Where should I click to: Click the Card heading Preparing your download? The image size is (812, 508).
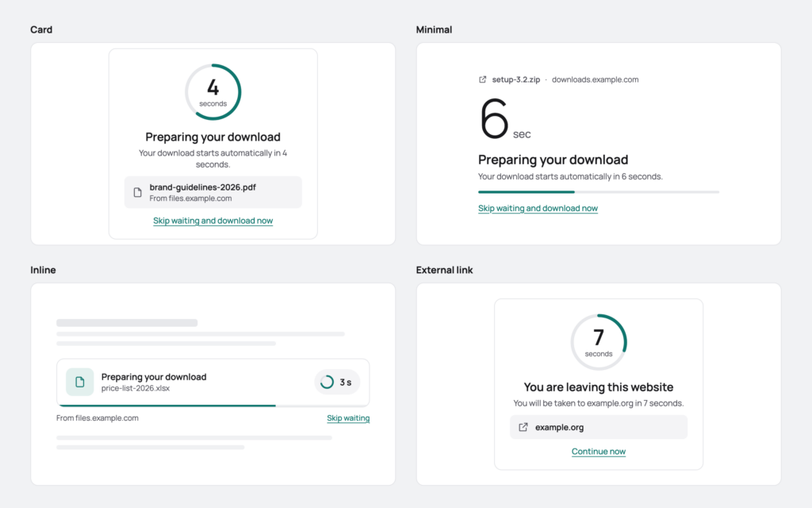point(213,137)
